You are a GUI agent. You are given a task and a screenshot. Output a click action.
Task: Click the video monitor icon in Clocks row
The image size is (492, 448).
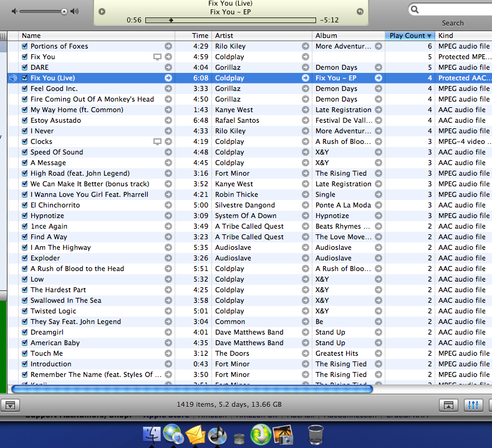(x=157, y=141)
